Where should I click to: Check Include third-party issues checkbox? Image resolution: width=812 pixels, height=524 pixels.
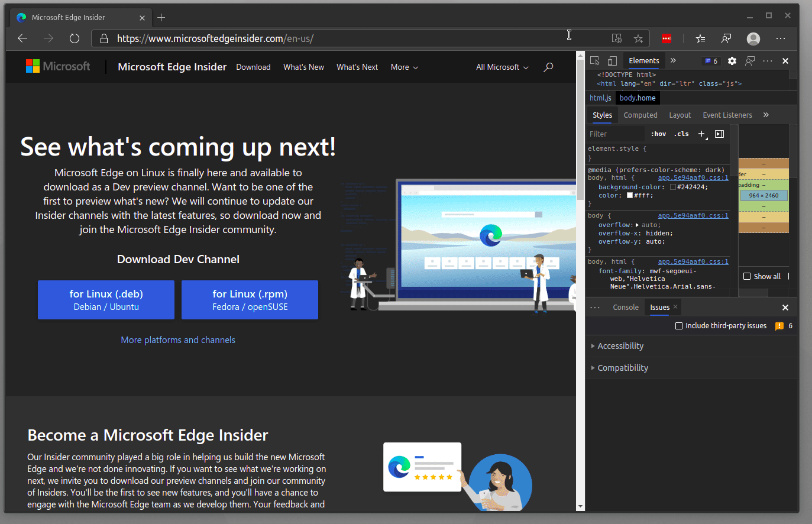click(679, 326)
